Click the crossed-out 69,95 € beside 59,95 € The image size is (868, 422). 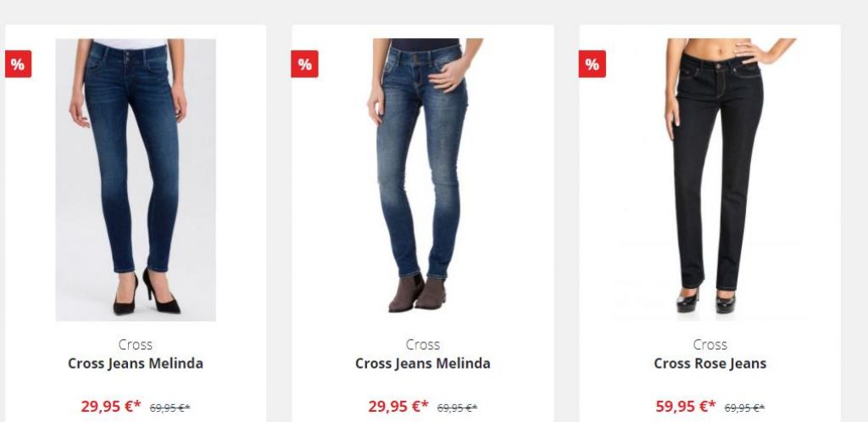[x=744, y=408]
